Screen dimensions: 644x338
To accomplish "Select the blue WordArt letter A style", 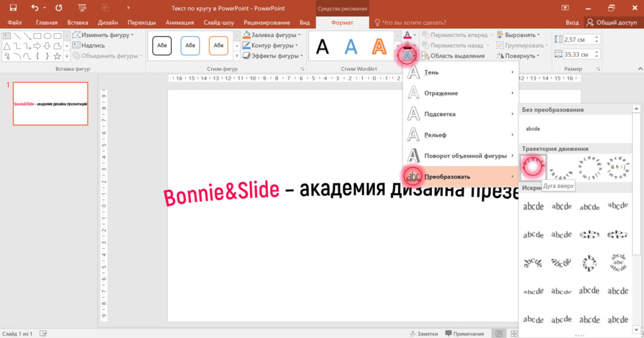I will 350,46.
